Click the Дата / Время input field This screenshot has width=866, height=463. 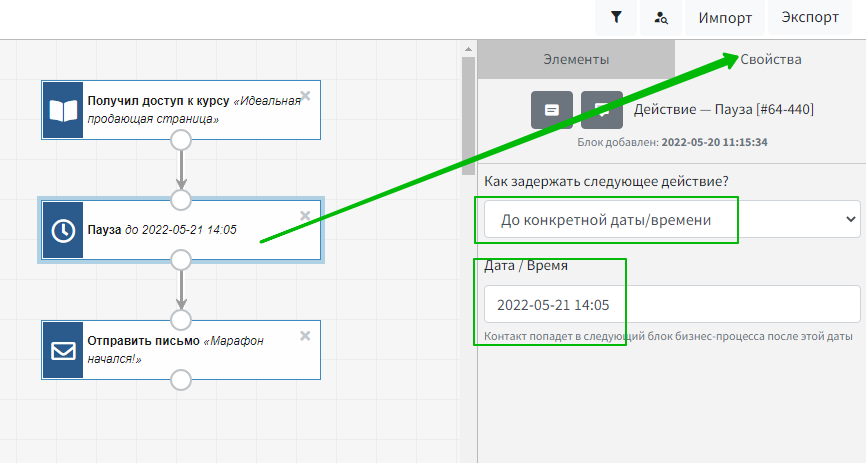click(671, 304)
